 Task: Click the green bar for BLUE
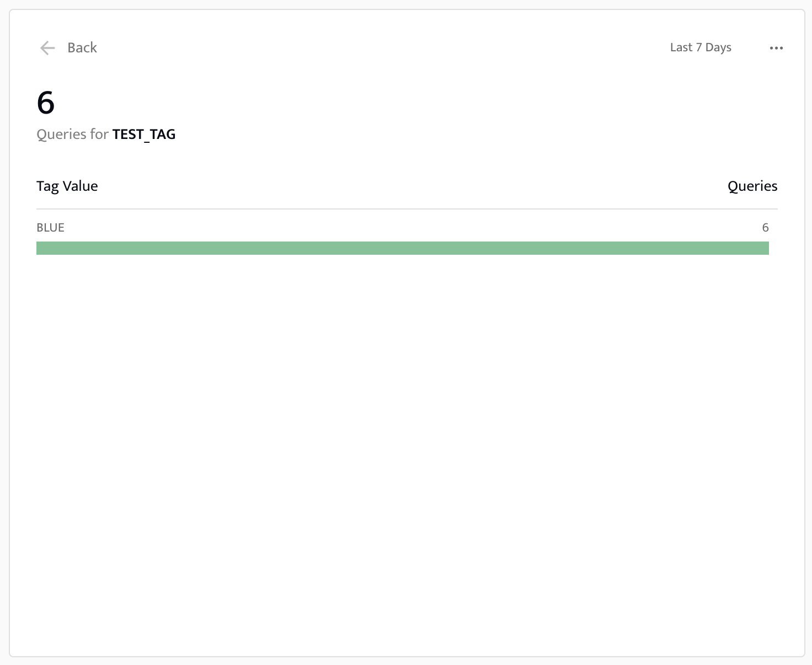pyautogui.click(x=403, y=248)
